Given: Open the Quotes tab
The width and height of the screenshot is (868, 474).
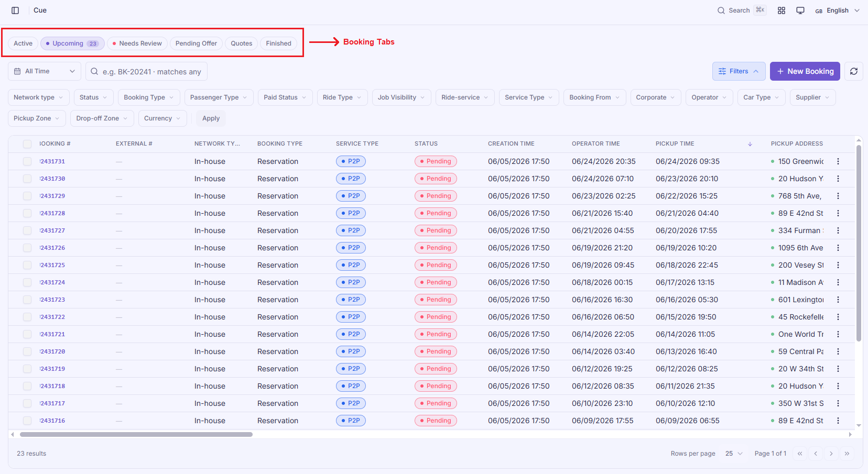Looking at the screenshot, I should point(242,43).
